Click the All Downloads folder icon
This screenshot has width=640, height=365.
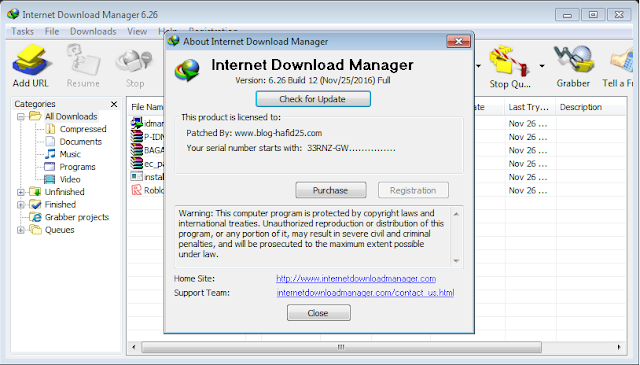35,116
